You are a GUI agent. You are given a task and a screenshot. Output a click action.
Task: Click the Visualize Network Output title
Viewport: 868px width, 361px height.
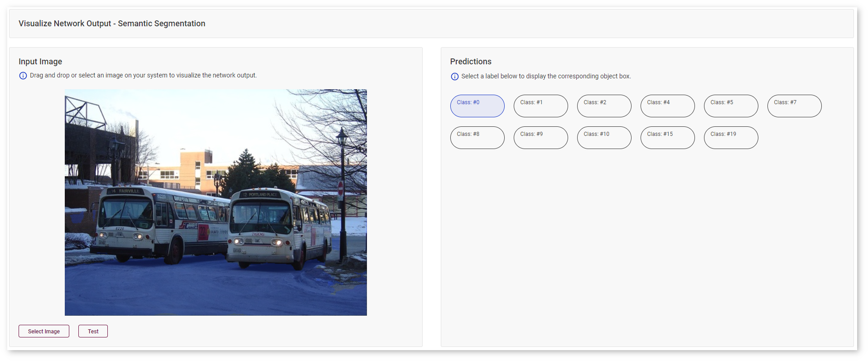(x=112, y=24)
